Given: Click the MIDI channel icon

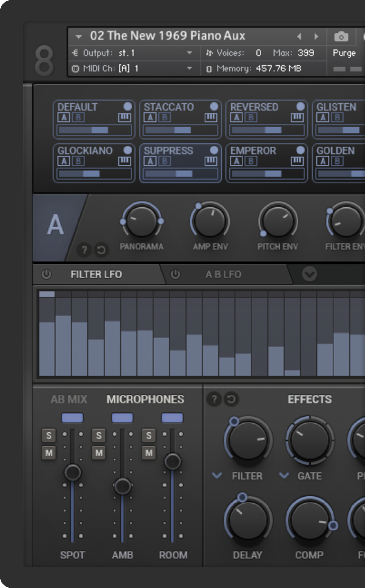Looking at the screenshot, I should click(75, 68).
